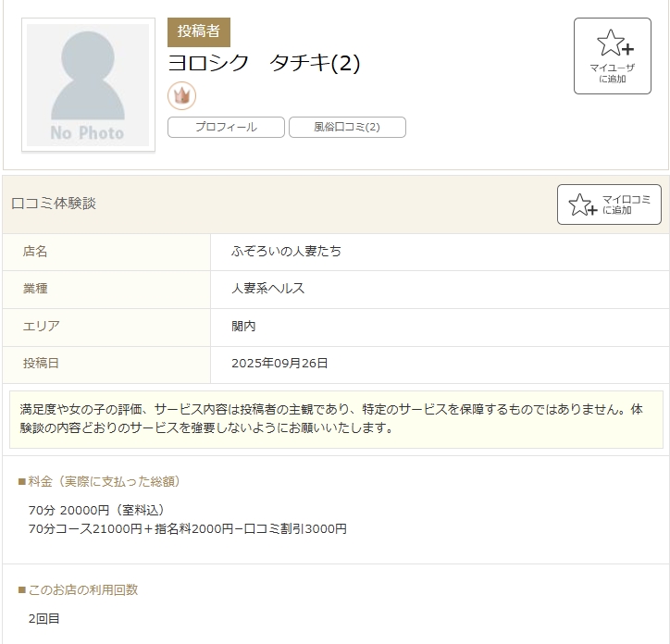Screen dimensions: 670x644
Task: Select the username ヨロシク タチキ(2)
Action: coord(264,64)
